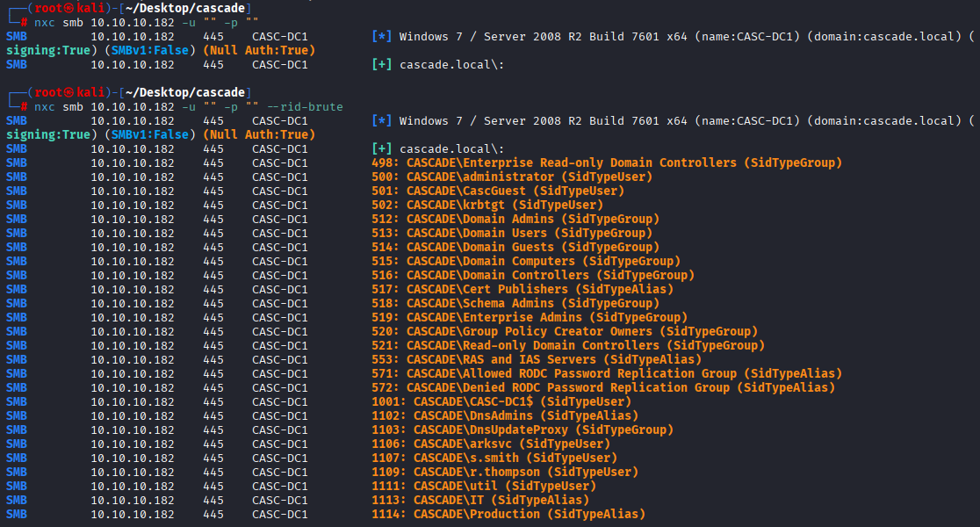980x527 pixels.
Task: Click the '1111: CASCADE\util' user entry
Action: click(484, 487)
